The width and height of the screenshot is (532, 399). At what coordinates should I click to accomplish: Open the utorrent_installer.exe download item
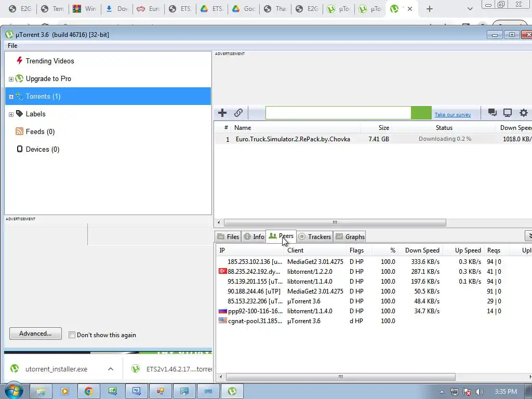click(x=56, y=369)
